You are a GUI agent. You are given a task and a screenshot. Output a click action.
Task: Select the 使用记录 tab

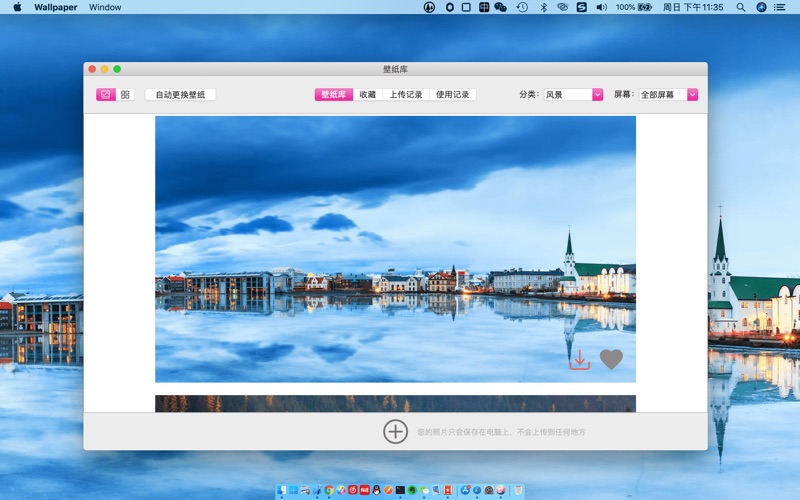(452, 95)
